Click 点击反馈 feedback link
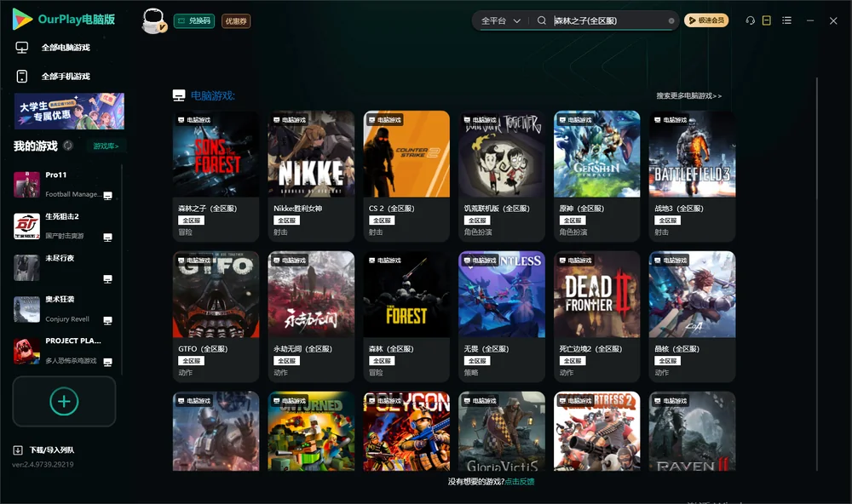852x504 pixels. pyautogui.click(x=520, y=481)
